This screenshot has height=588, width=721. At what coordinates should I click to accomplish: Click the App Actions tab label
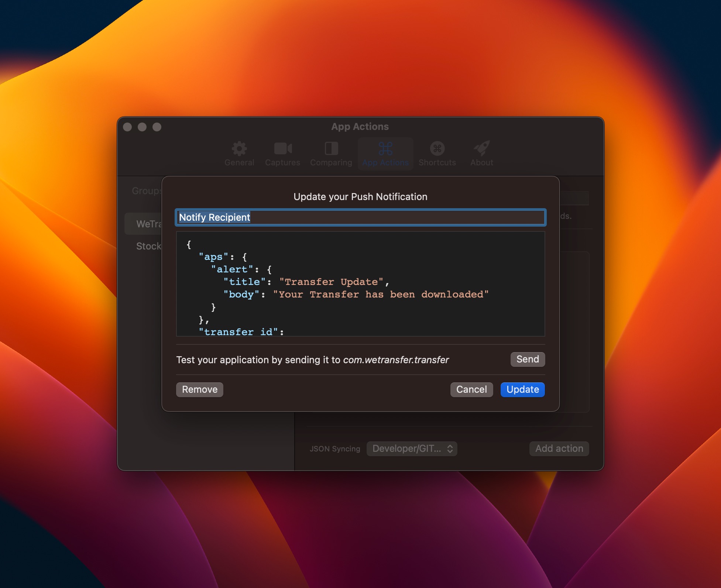point(386,162)
